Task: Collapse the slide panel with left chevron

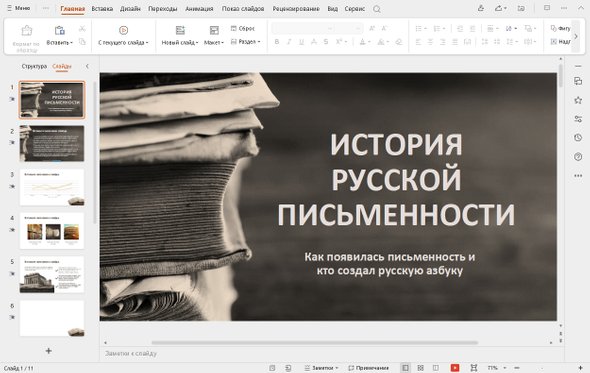Action: coord(87,66)
